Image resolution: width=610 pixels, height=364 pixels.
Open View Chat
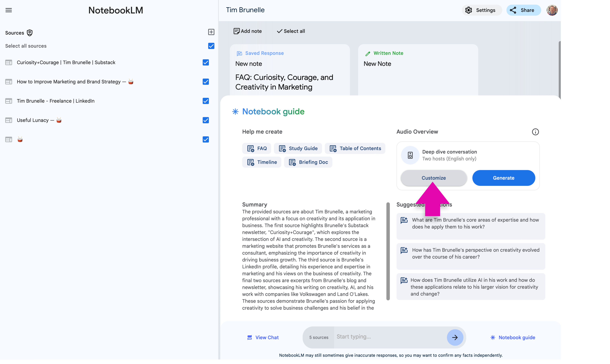coord(263,337)
